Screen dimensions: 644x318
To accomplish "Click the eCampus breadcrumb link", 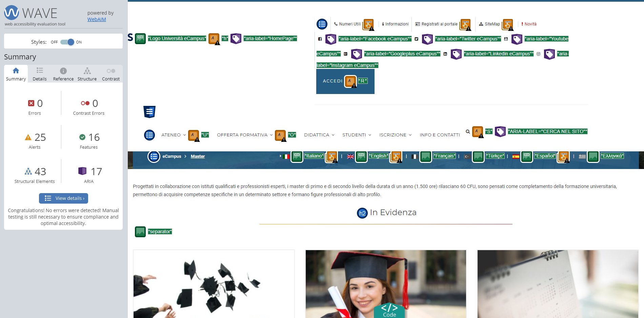I will tap(172, 156).
